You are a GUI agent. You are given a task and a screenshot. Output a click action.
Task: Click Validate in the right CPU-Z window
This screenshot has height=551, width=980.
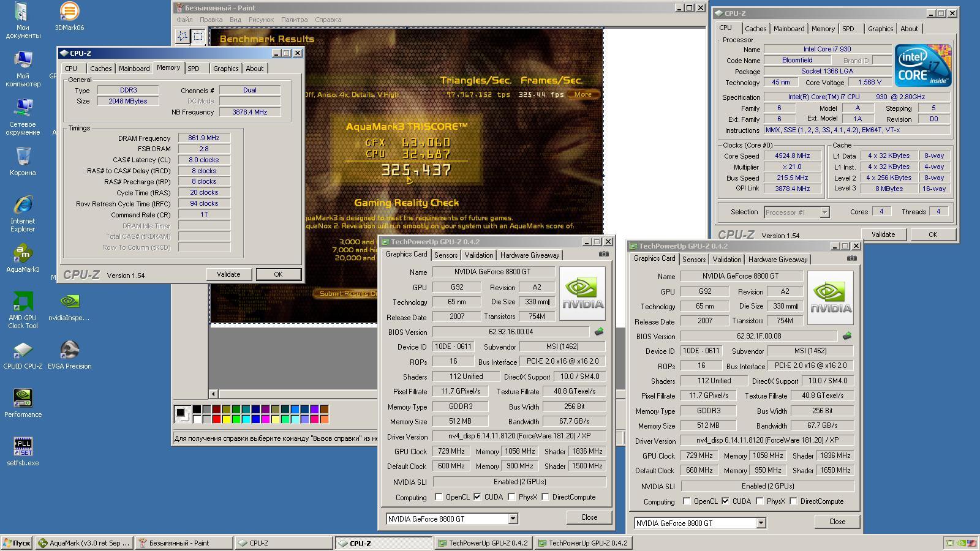pos(883,234)
